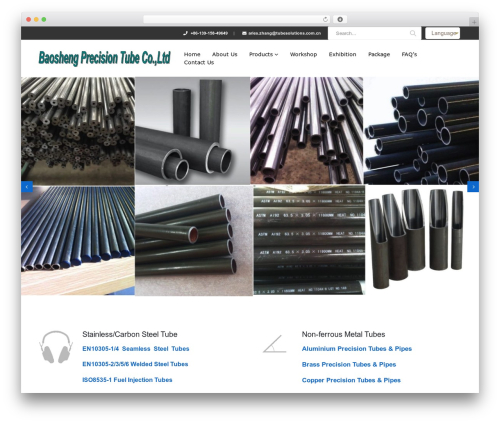Click the browser address bar
Viewport: 500px width, 423px height.
tap(237, 20)
